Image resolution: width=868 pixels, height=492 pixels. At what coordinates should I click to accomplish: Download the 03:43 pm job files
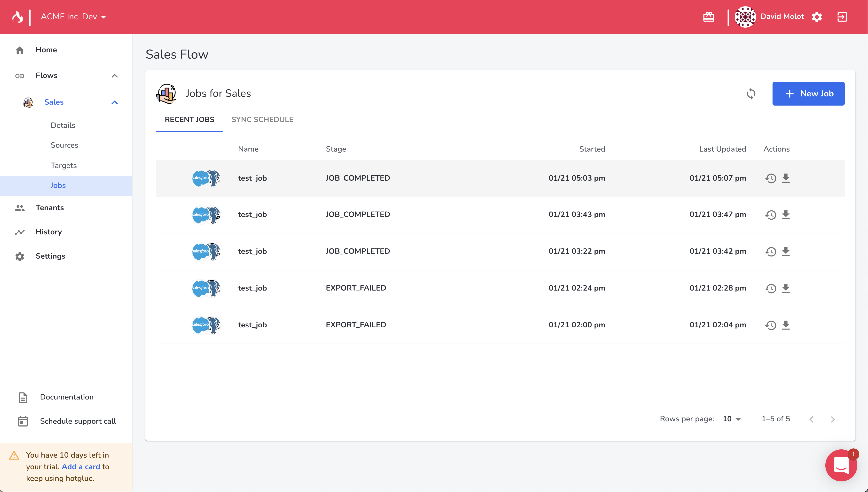point(786,215)
